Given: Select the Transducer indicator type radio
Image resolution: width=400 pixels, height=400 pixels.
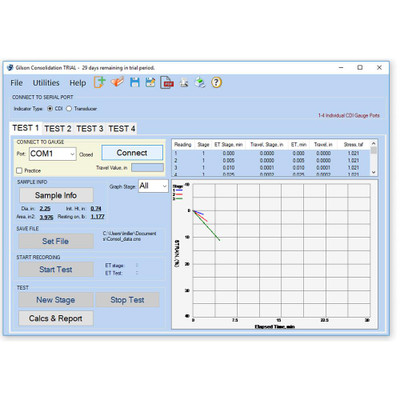Looking at the screenshot, I should pyautogui.click(x=69, y=109).
